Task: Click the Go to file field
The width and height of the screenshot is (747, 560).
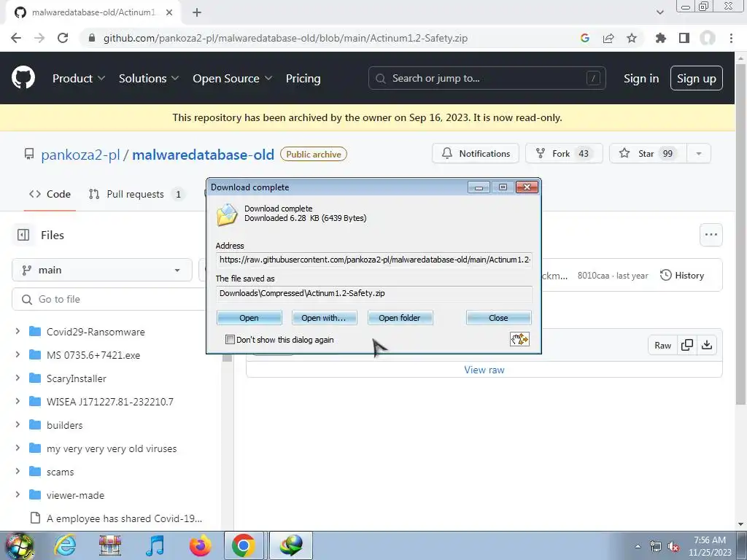Action: [x=109, y=299]
